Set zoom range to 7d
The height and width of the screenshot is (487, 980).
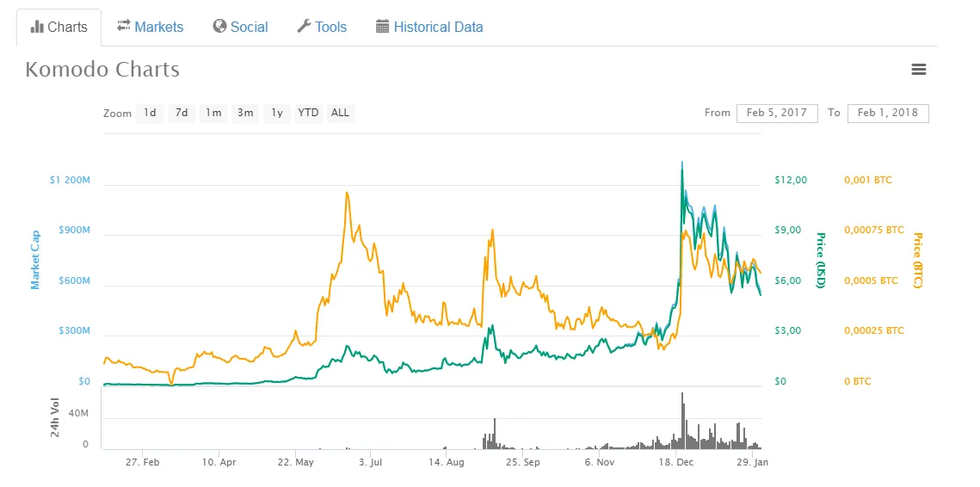click(x=182, y=114)
